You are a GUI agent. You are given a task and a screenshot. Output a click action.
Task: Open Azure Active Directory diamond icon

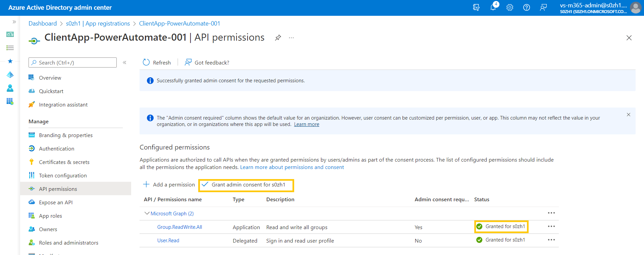coord(10,75)
